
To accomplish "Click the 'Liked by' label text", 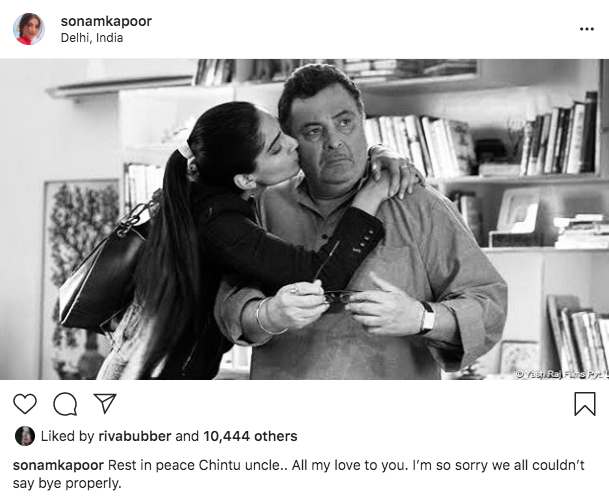I will 68,436.
